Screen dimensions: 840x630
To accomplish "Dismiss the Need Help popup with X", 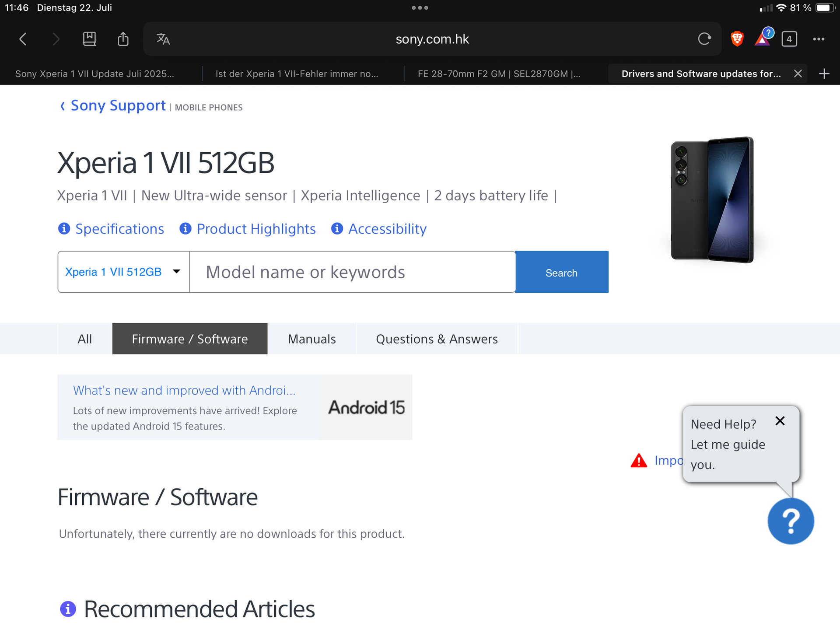I will point(780,421).
